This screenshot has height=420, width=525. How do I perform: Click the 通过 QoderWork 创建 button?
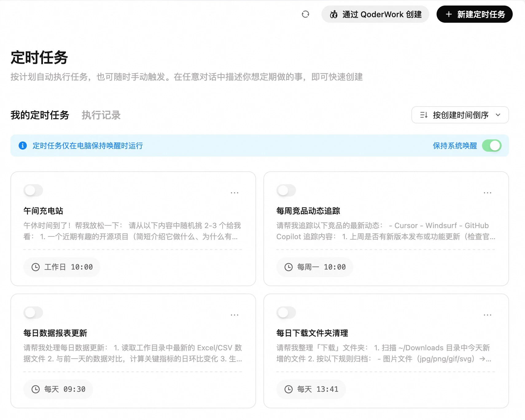[375, 14]
